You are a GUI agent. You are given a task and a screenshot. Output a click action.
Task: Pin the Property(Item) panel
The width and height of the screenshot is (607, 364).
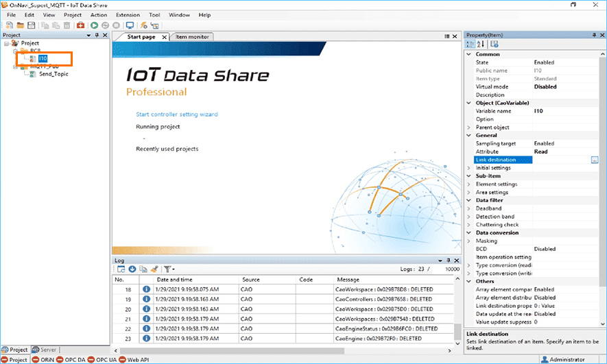pyautogui.click(x=594, y=35)
